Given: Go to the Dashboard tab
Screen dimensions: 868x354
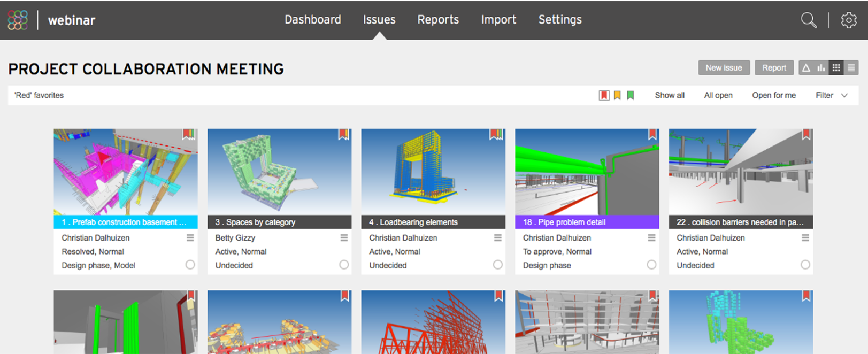Looking at the screenshot, I should [313, 20].
